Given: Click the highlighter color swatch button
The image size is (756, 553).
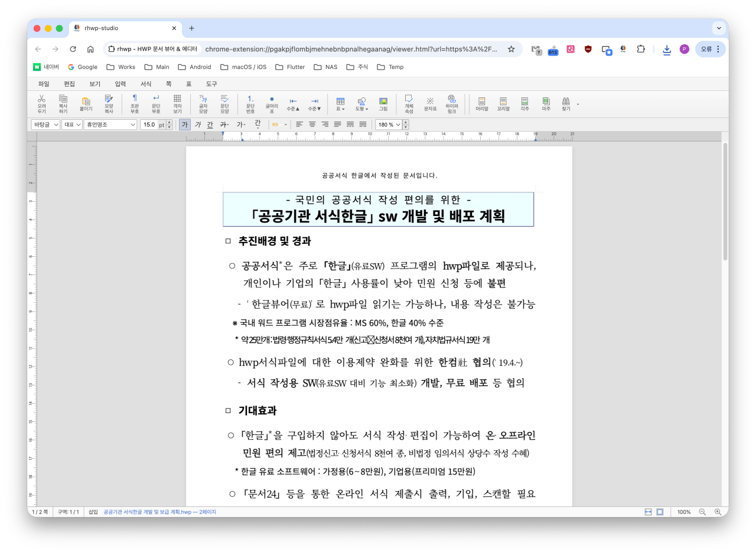Looking at the screenshot, I should pyautogui.click(x=275, y=125).
